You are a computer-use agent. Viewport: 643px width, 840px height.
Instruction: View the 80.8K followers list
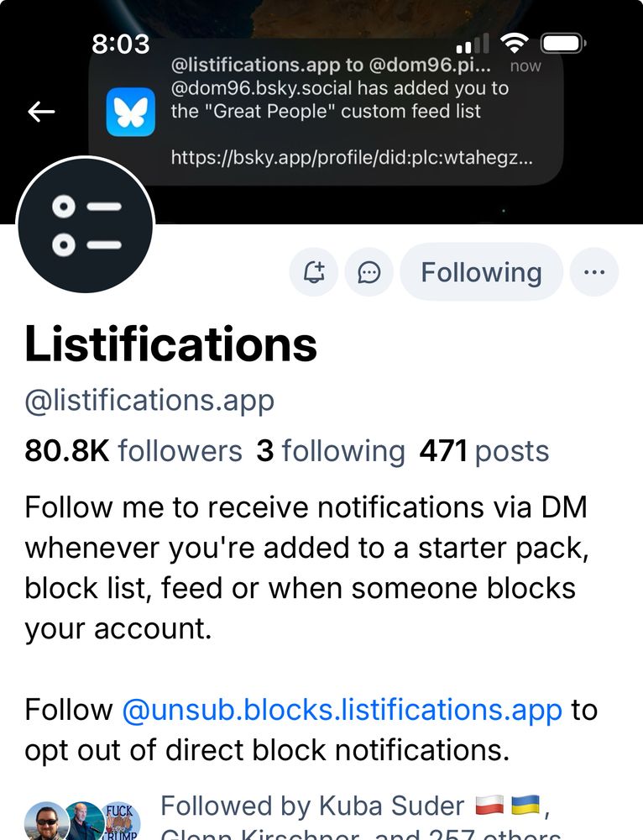pos(133,451)
